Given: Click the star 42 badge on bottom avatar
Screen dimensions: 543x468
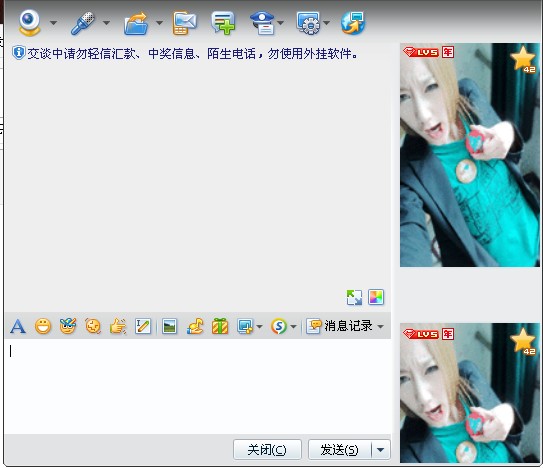Looking at the screenshot, I should pos(523,341).
